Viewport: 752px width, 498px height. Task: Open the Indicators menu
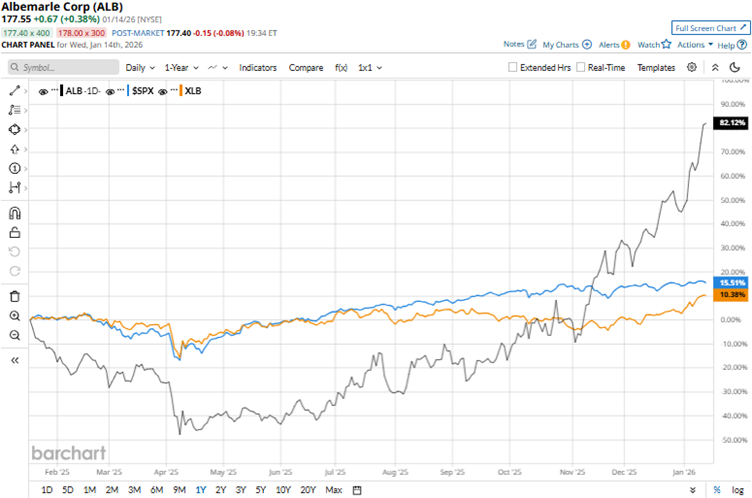pos(258,68)
